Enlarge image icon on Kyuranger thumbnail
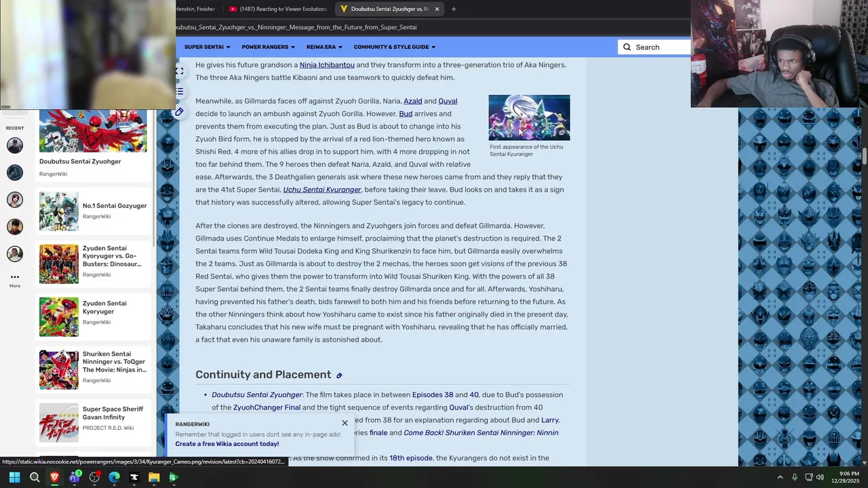The width and height of the screenshot is (868, 488). pos(561,133)
